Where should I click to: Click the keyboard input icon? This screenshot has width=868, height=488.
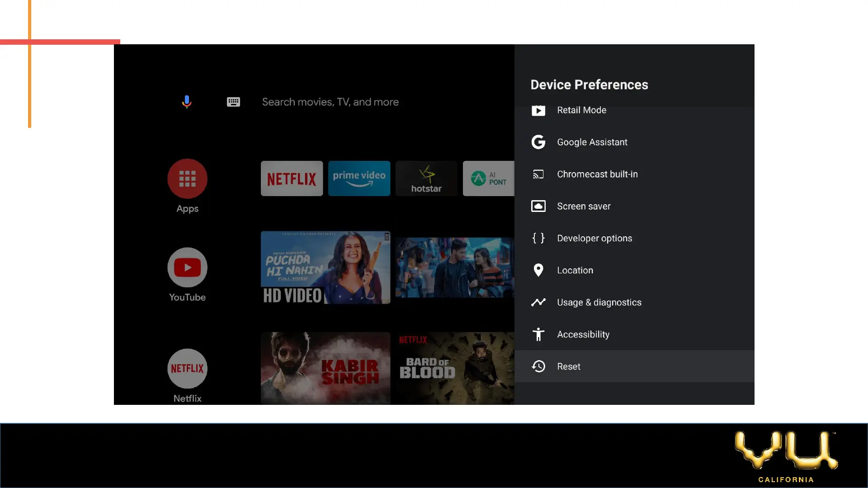pos(233,102)
